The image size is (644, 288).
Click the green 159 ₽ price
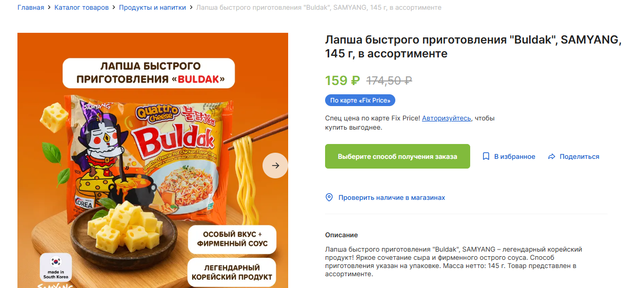[343, 80]
